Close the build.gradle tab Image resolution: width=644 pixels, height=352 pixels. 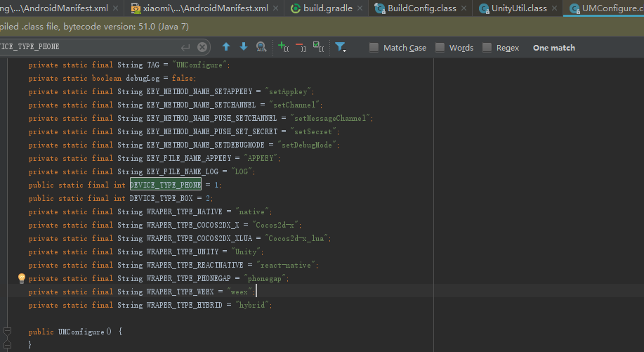(x=360, y=8)
